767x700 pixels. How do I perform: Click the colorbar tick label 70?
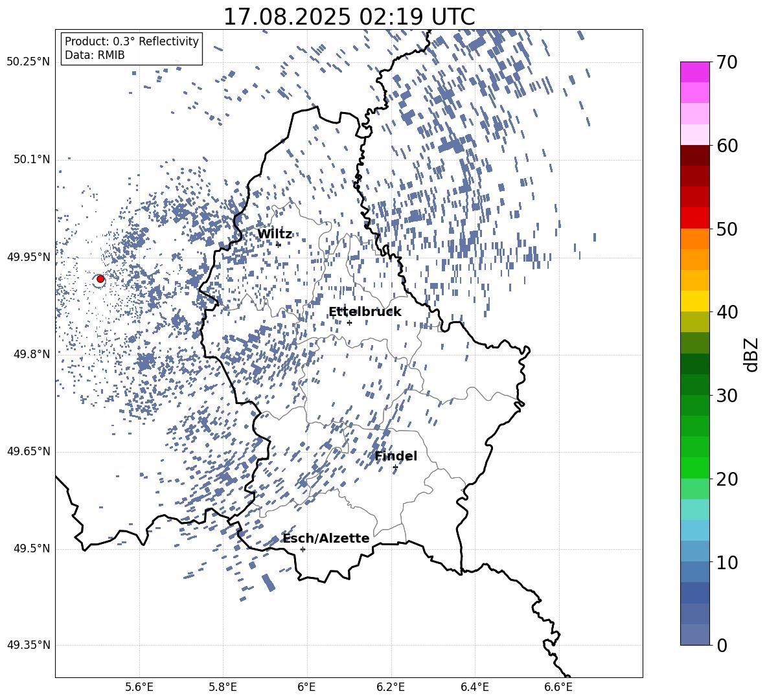click(727, 63)
